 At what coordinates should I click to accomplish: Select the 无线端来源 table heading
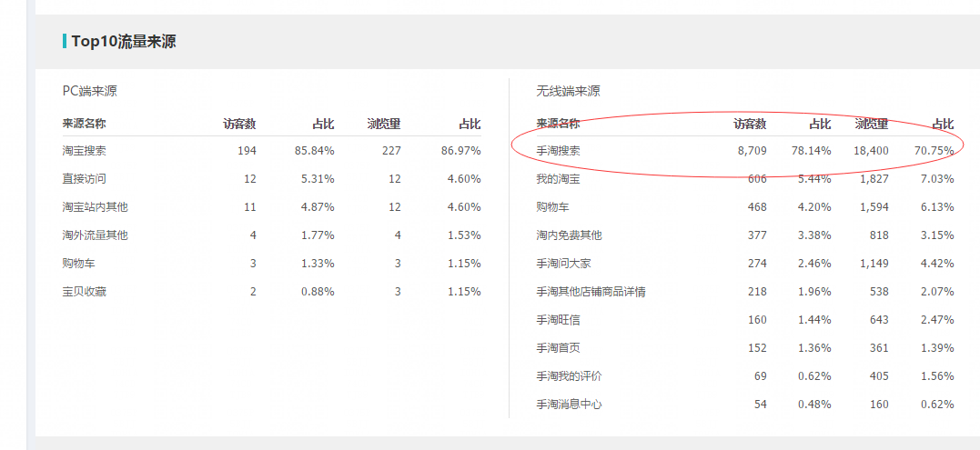click(x=568, y=91)
